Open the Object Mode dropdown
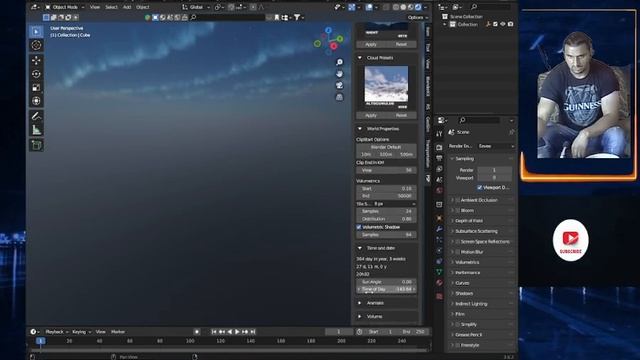The image size is (640, 360). pyautogui.click(x=64, y=7)
